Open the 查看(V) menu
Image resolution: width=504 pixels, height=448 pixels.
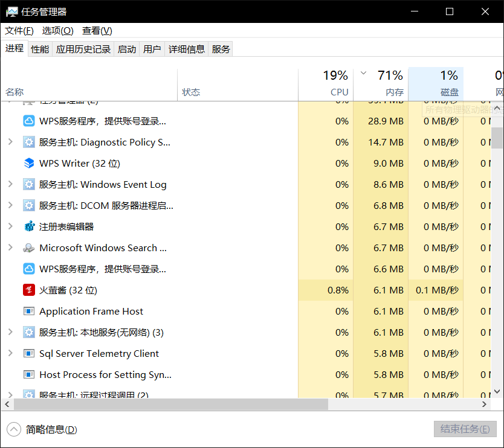click(x=97, y=31)
